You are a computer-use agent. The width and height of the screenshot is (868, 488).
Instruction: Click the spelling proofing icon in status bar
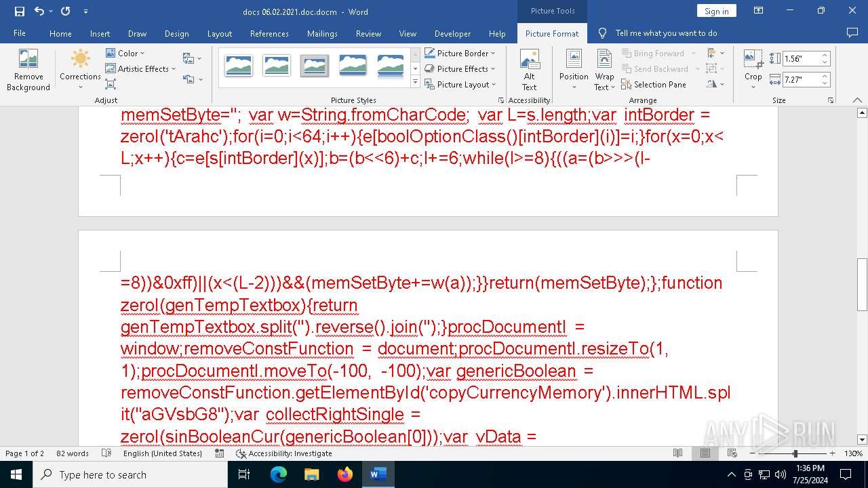point(106,453)
